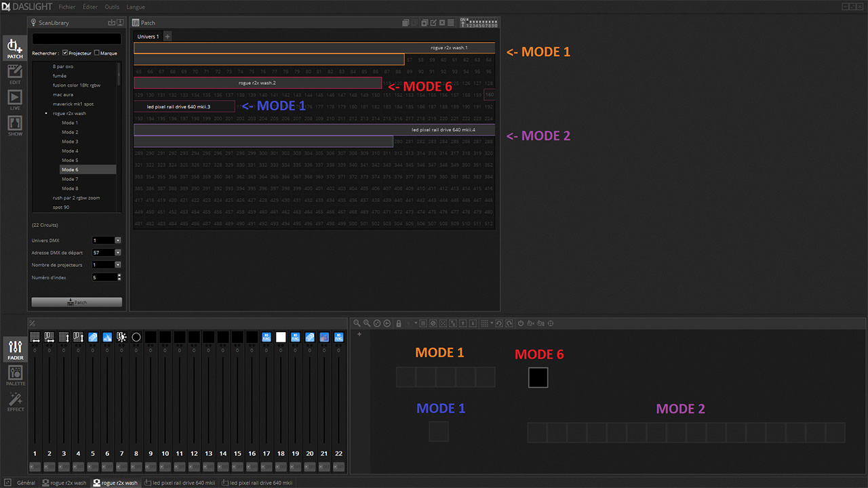This screenshot has width=868, height=488.
Task: Open the SHOW mode icon
Action: 15,126
